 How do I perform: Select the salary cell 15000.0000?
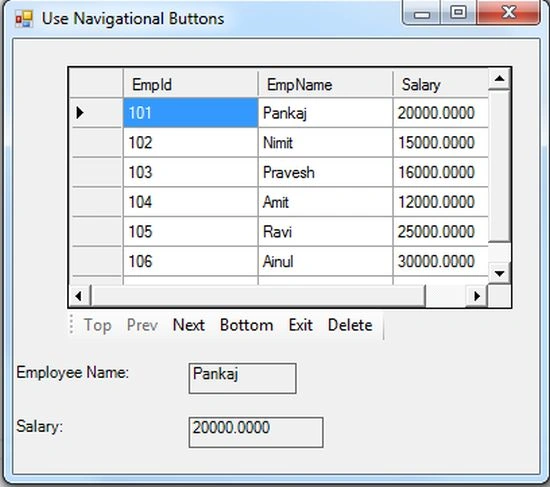[x=441, y=142]
